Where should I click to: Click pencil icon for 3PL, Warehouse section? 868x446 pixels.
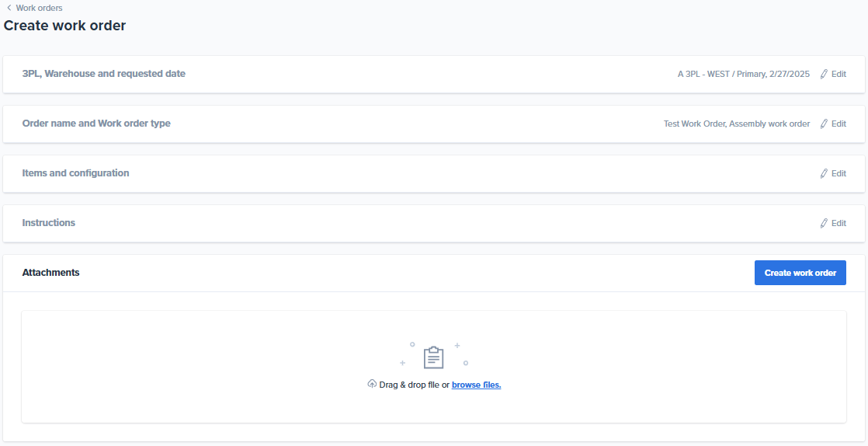[x=824, y=74]
